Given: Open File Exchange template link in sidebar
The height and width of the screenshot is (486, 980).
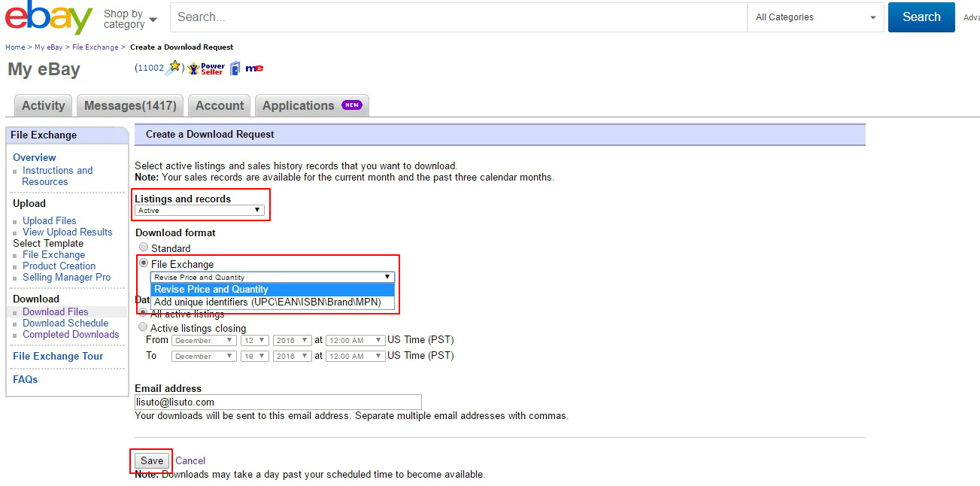Looking at the screenshot, I should [54, 254].
